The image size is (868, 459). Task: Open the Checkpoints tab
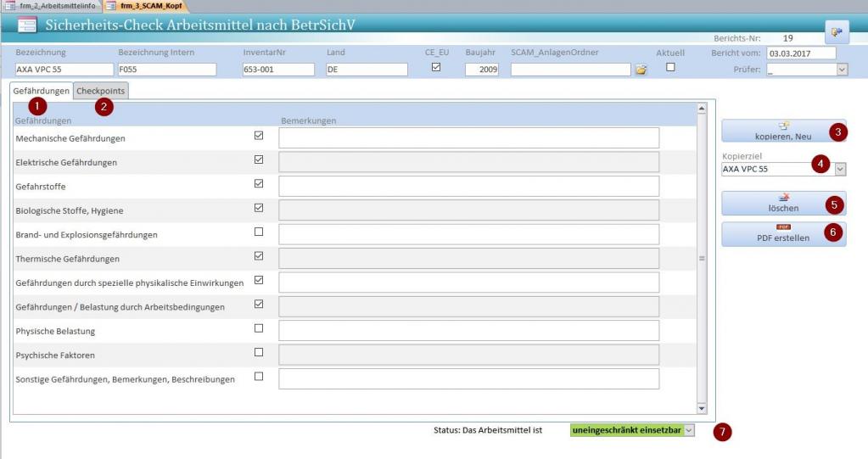[x=101, y=91]
